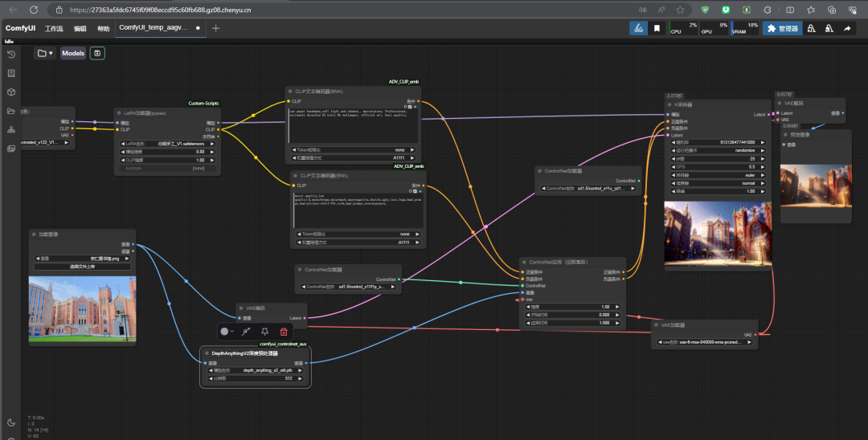Open the 工作流 menu

54,29
